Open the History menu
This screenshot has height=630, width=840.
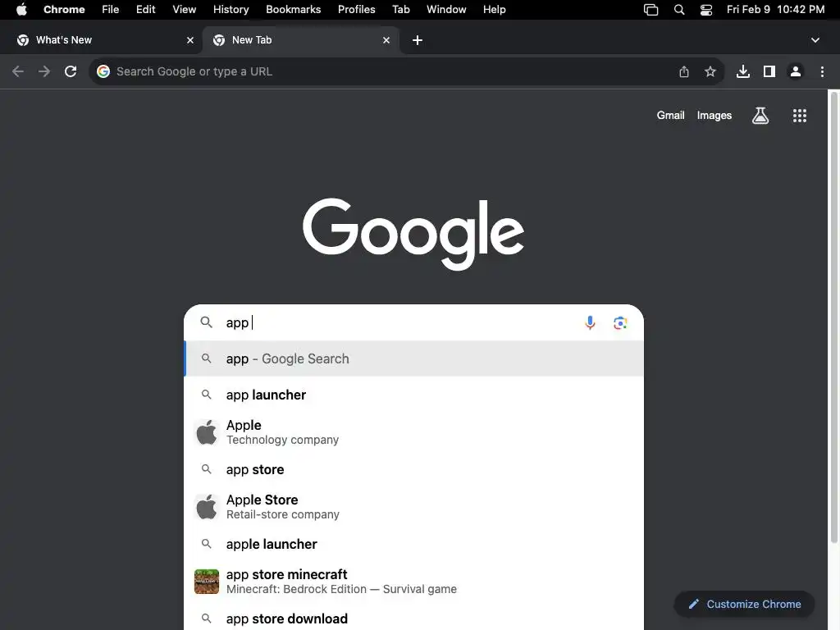(x=231, y=10)
